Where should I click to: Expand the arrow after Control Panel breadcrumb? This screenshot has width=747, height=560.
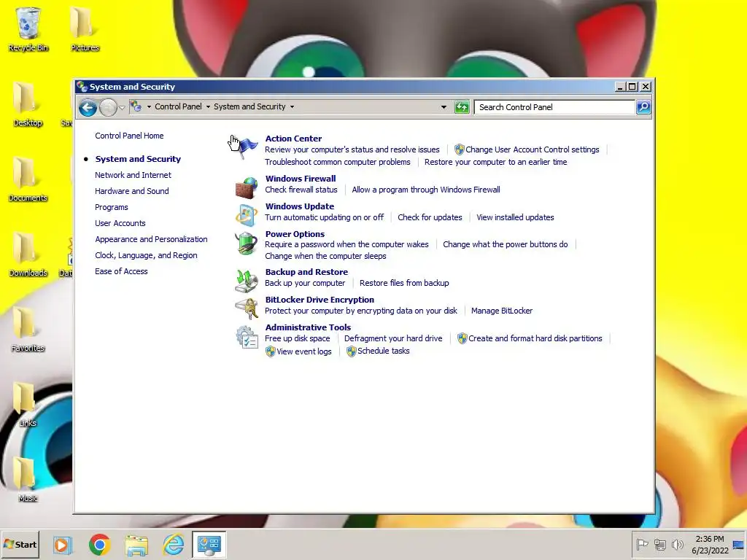click(x=208, y=106)
